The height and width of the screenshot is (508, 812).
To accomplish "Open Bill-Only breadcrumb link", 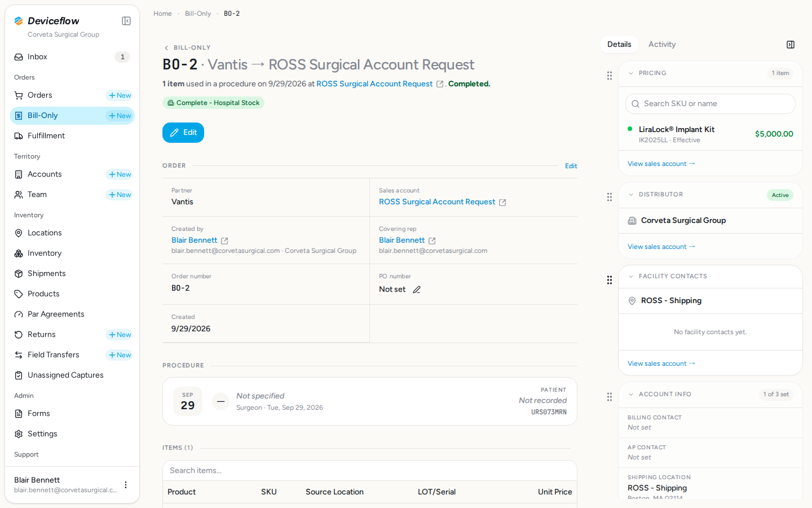I will coord(198,14).
